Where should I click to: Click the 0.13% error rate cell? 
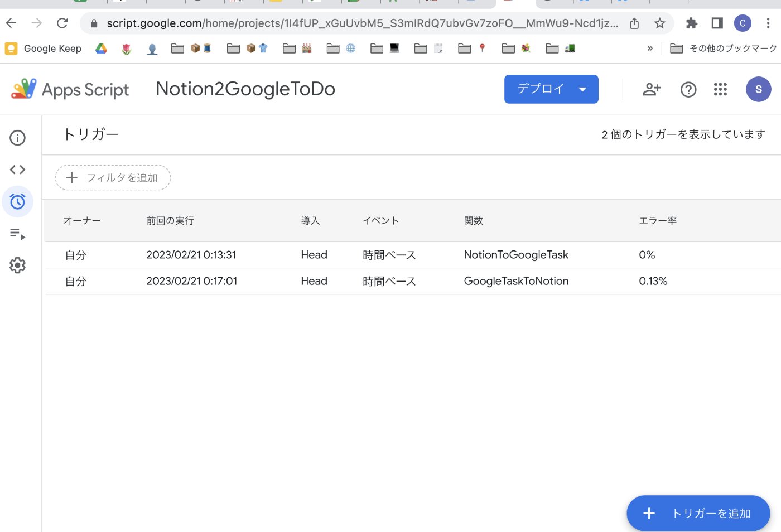point(653,281)
